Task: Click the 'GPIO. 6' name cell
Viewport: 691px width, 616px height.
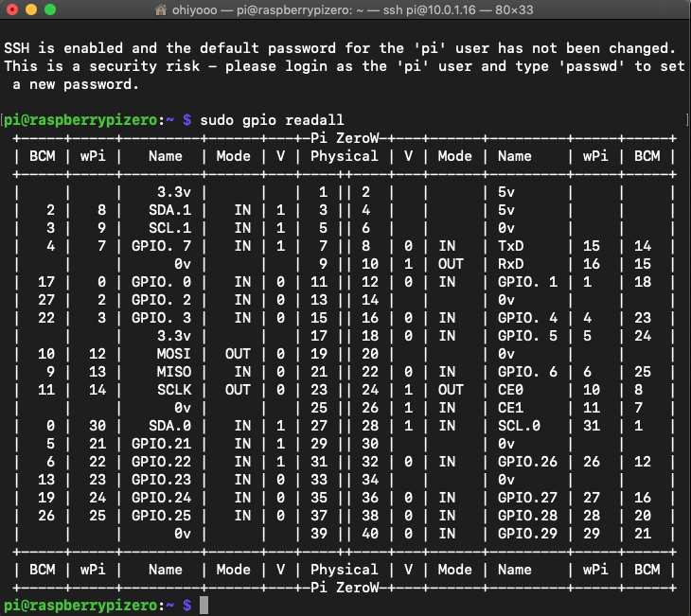Action: [527, 372]
